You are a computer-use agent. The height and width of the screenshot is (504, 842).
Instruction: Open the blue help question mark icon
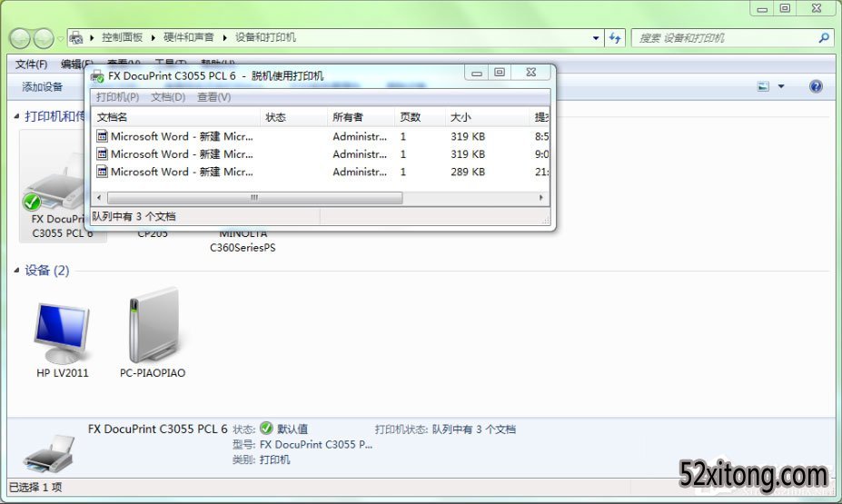(x=816, y=86)
